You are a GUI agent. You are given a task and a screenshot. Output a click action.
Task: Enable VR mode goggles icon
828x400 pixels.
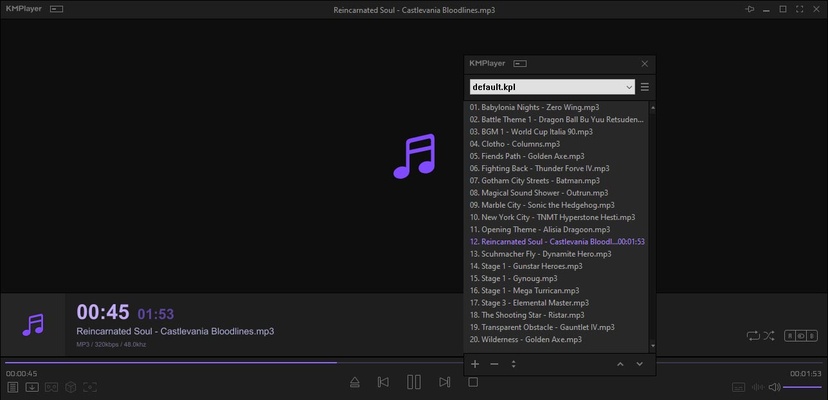pyautogui.click(x=51, y=387)
